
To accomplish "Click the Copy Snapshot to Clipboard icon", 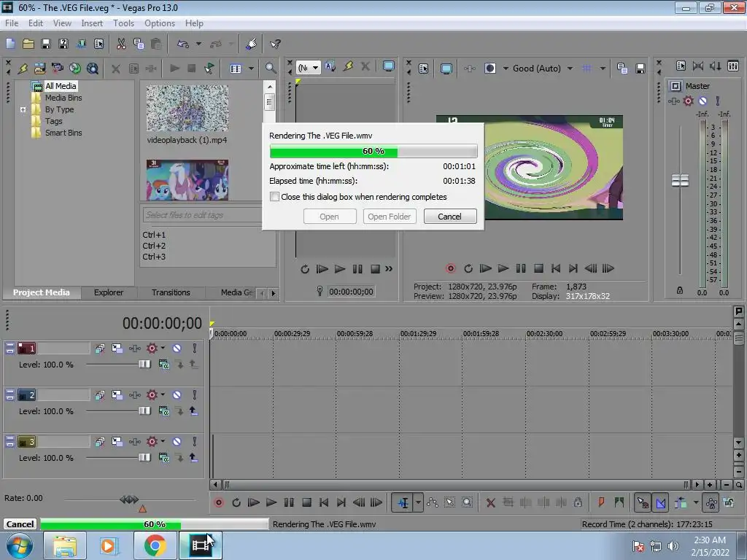I will (622, 69).
